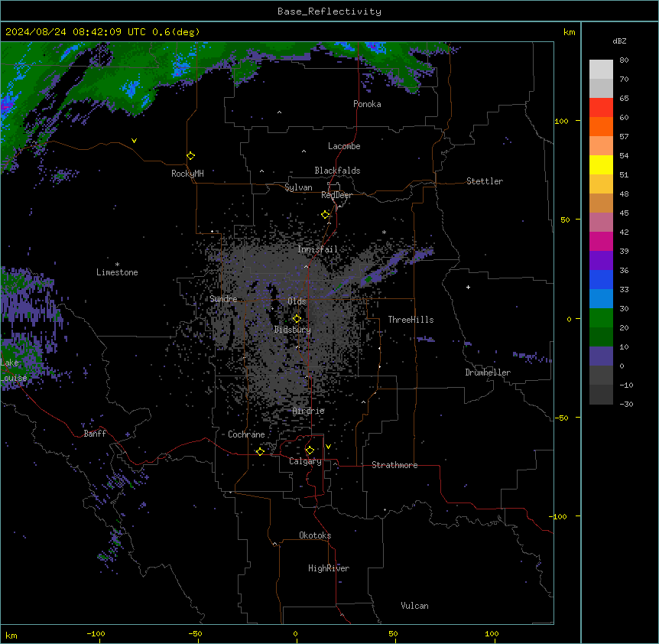Click the Vulcan town label
Image resolution: width=659 pixels, height=644 pixels.
(415, 606)
